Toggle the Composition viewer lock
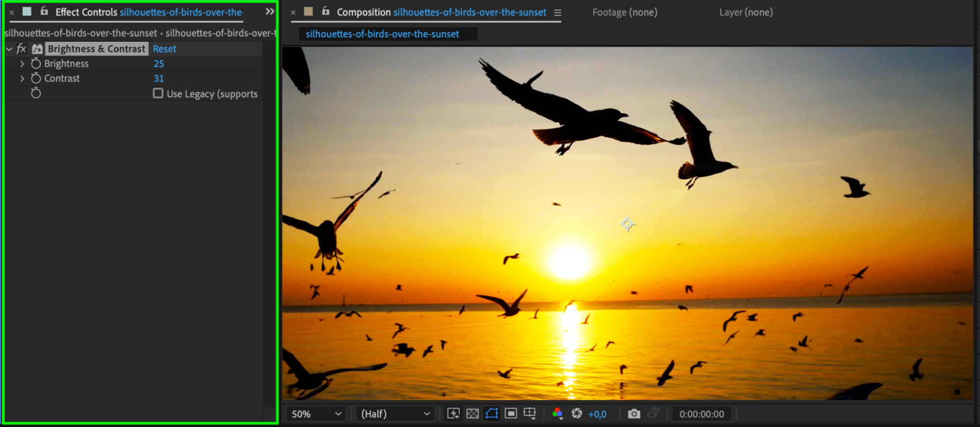 click(326, 11)
